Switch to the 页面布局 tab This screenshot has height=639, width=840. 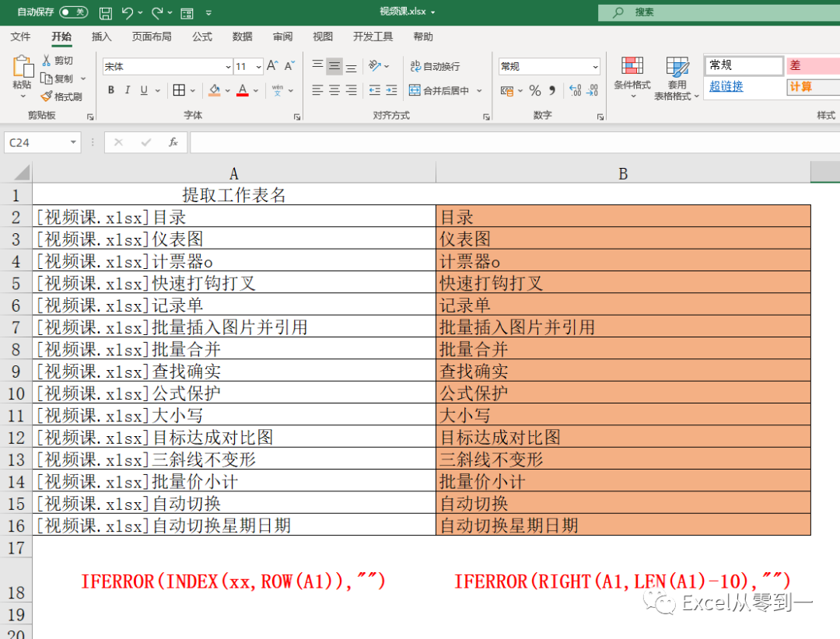[x=152, y=37]
